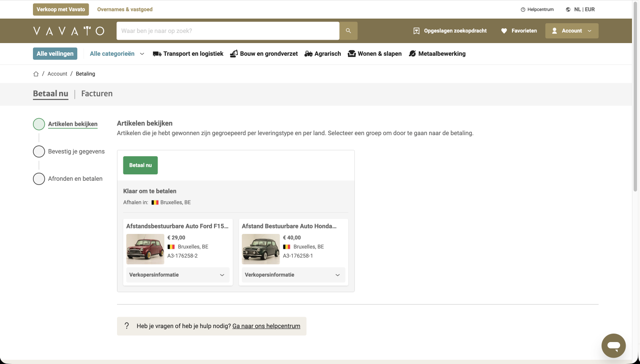Viewport: 640px width, 364px height.
Task: Select the Artikelen bekijken step circle
Action: [39, 124]
